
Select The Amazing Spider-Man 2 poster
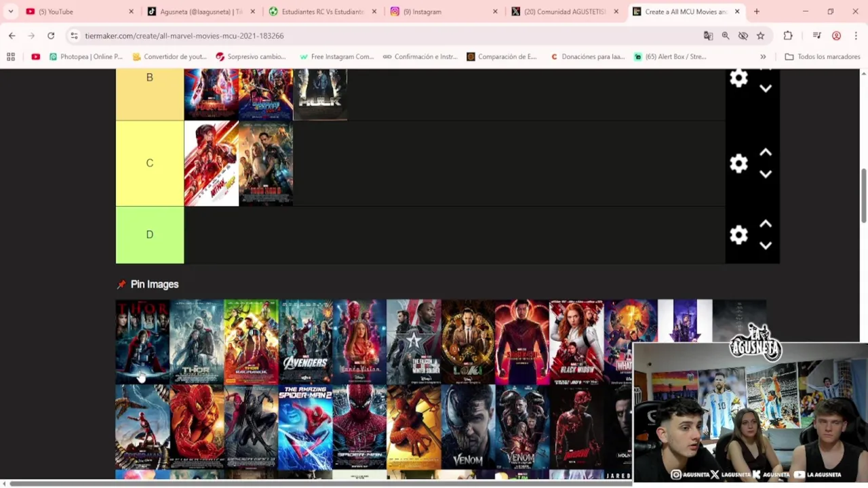click(305, 428)
